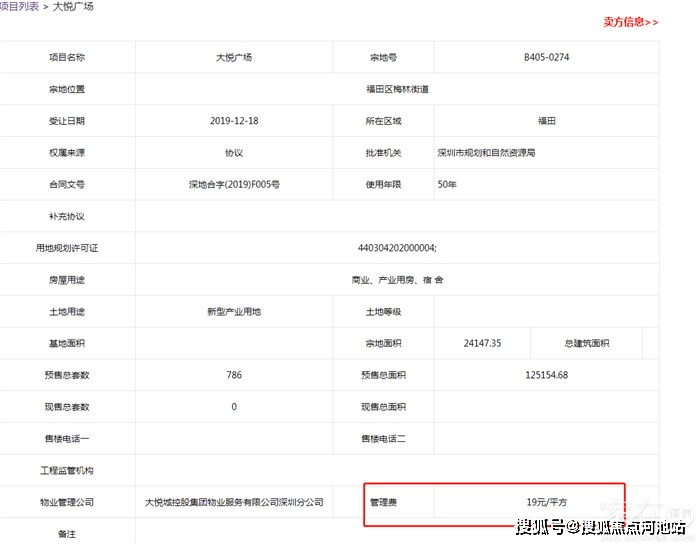Image resolution: width=700 pixels, height=544 pixels.
Task: Select transfer date 2019-12-18
Action: pos(234,121)
